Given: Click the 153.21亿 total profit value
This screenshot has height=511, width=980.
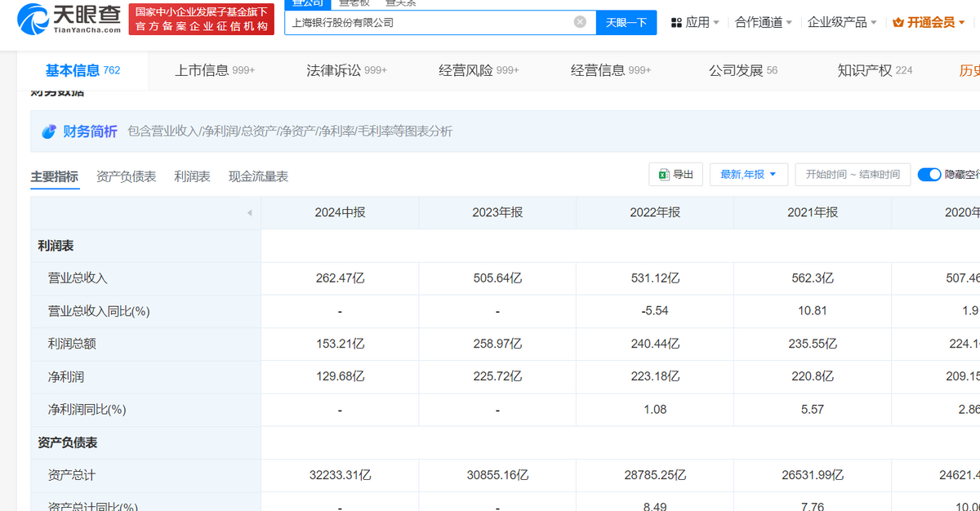Looking at the screenshot, I should pos(340,344).
